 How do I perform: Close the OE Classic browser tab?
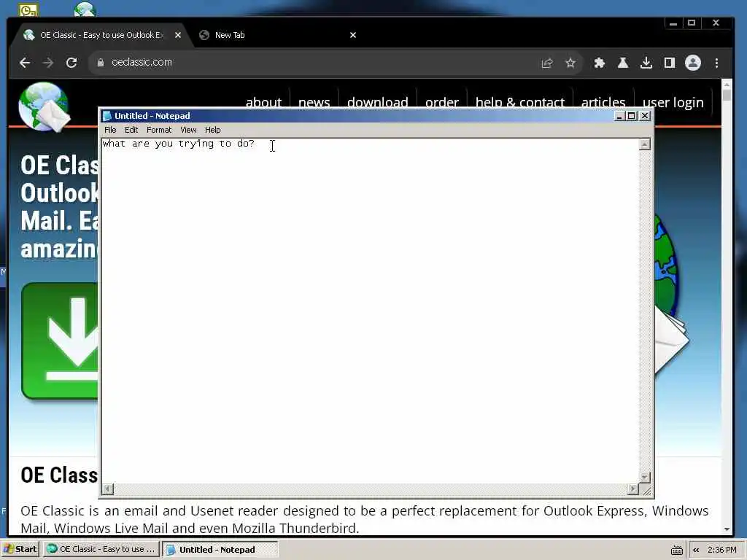point(178,35)
